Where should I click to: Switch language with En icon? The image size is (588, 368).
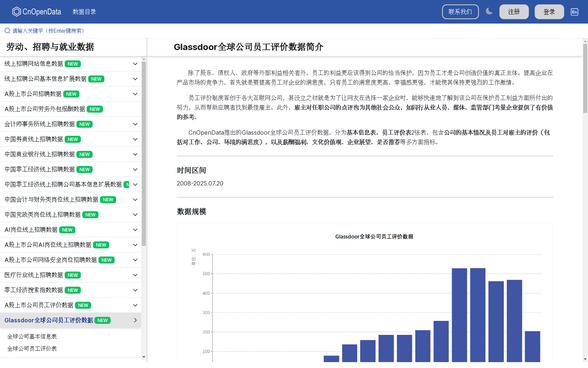point(574,12)
